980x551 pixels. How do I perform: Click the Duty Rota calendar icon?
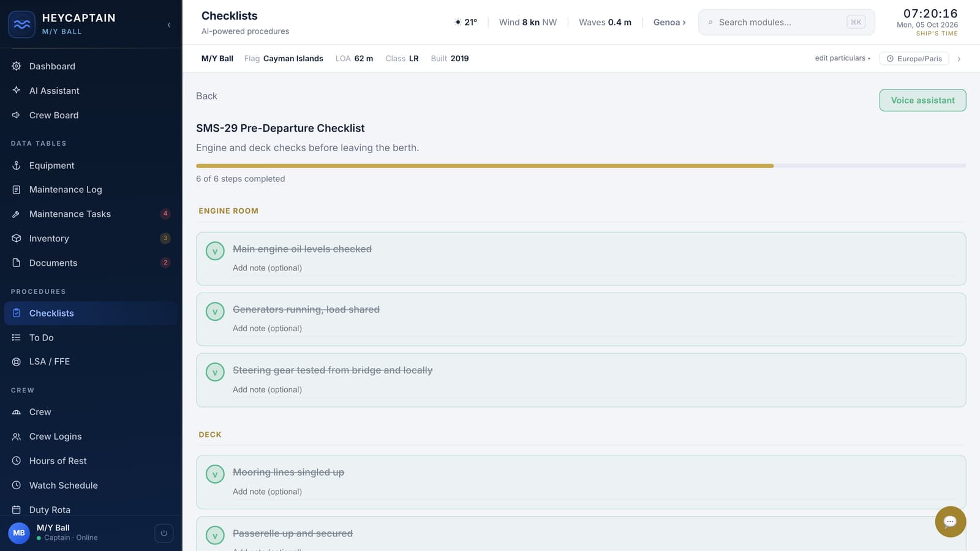pyautogui.click(x=17, y=510)
